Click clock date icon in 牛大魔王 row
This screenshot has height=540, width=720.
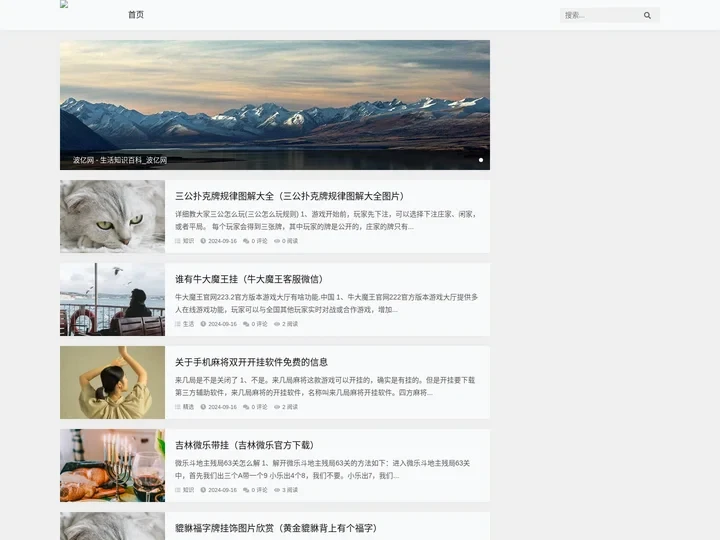(x=203, y=324)
